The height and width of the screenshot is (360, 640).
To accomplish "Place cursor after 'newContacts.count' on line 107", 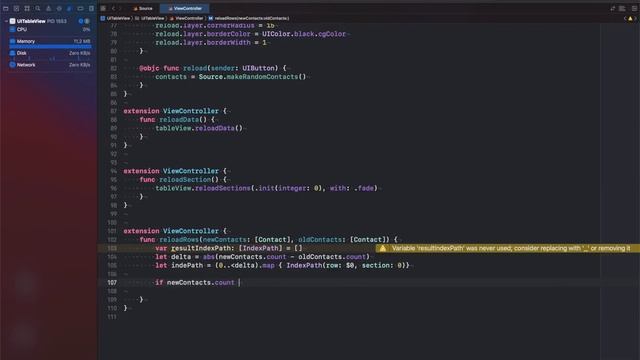I will (235, 282).
